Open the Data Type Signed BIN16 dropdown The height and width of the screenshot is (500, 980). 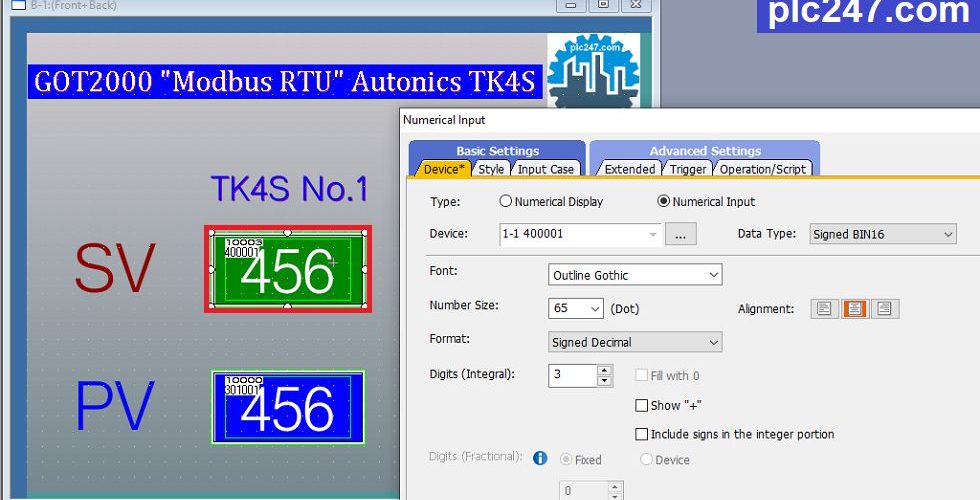(x=882, y=234)
